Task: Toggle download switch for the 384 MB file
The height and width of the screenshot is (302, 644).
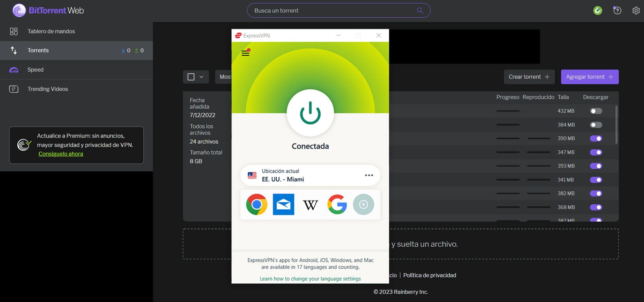Action: point(596,125)
